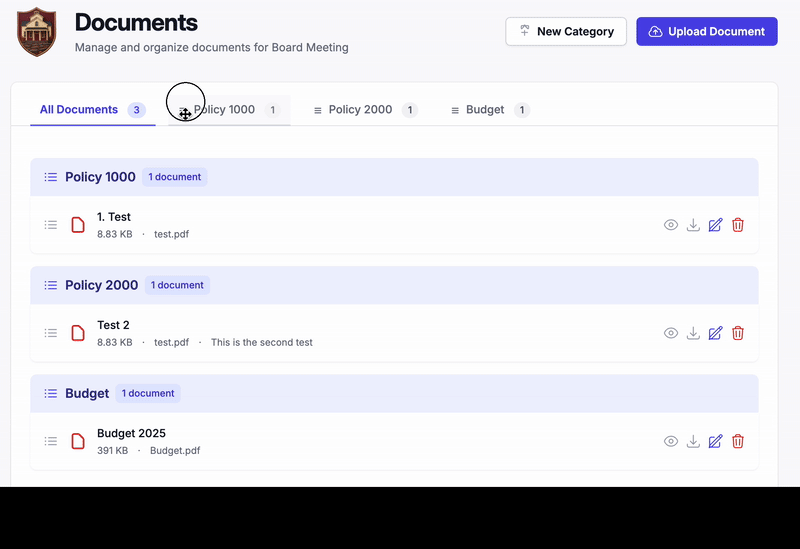Open the Budget tab
800x549 pixels.
[x=490, y=110]
